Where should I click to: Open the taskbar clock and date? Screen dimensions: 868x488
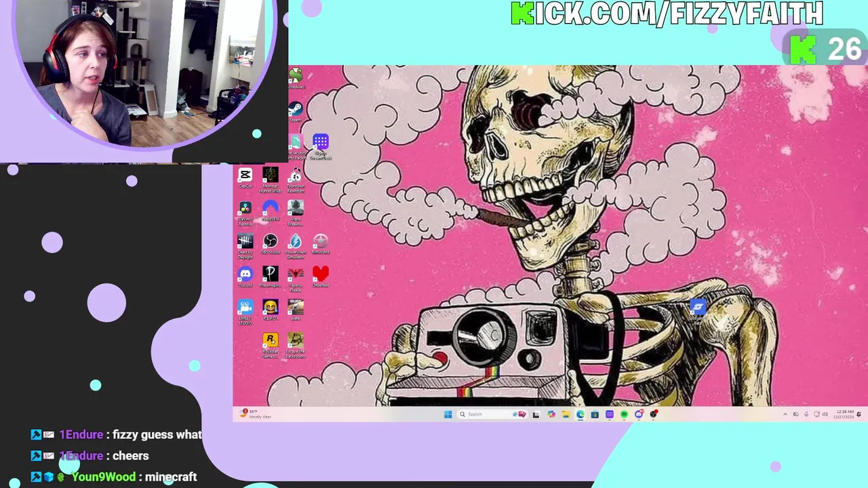[845, 414]
